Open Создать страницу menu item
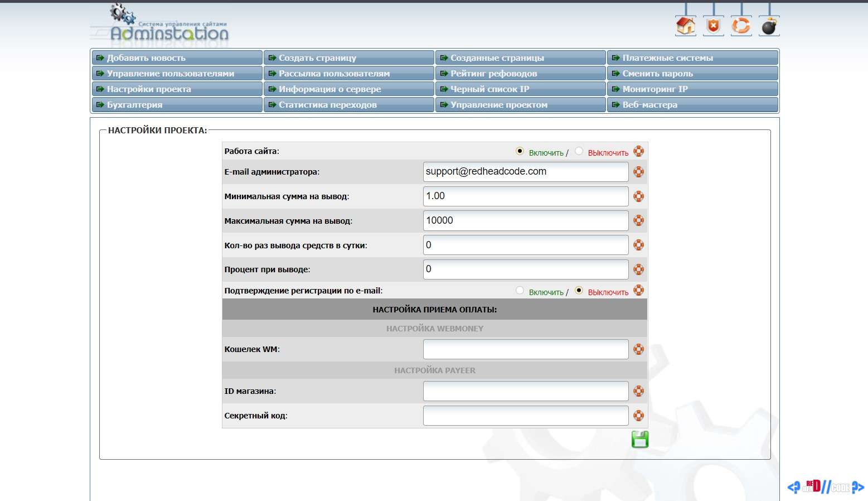The height and width of the screenshot is (501, 868). [x=349, y=57]
